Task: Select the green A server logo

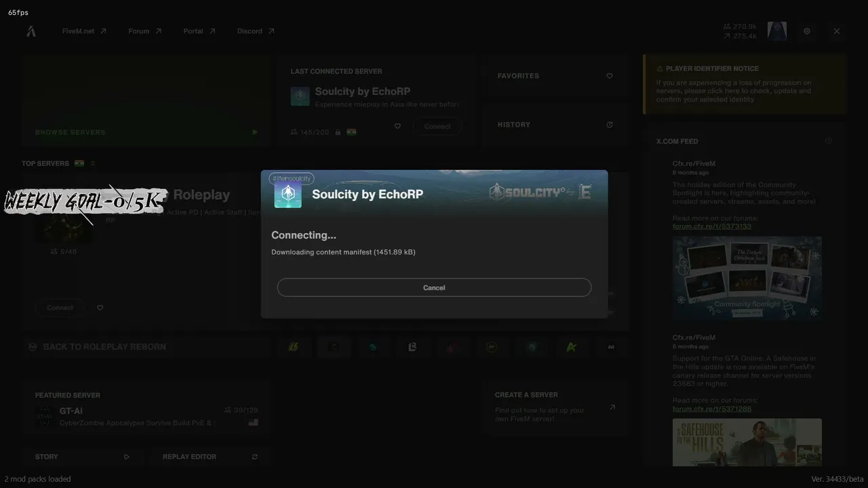Action: tap(571, 347)
